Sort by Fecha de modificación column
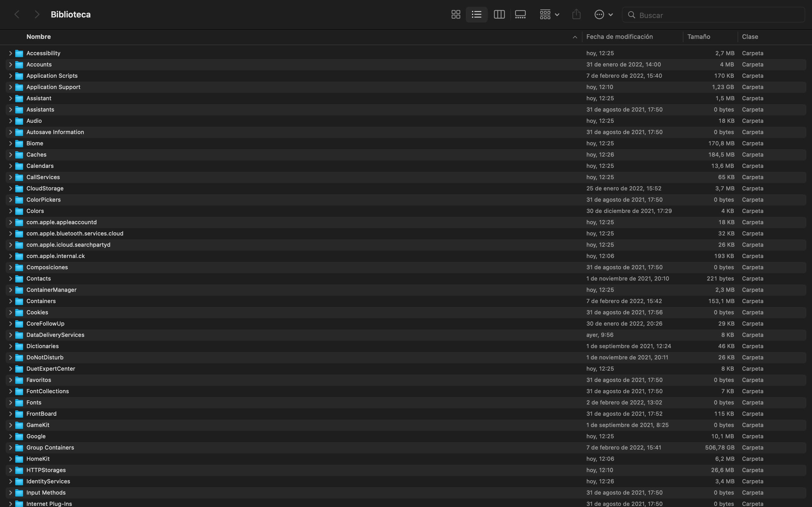812x507 pixels. coord(619,37)
